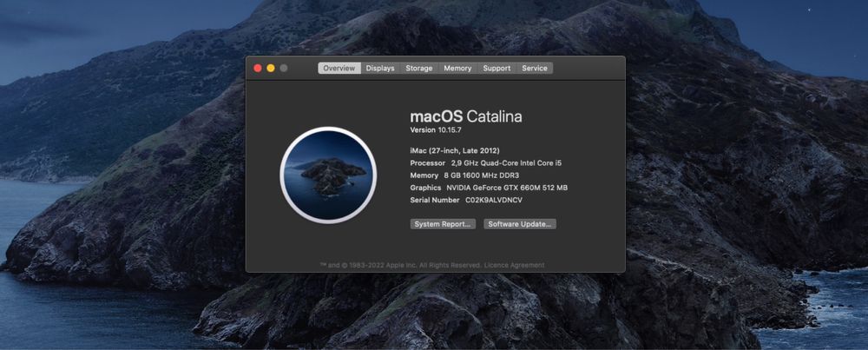Viewport: 868px width, 350px height.
Task: Open the Displays tab
Action: [380, 68]
